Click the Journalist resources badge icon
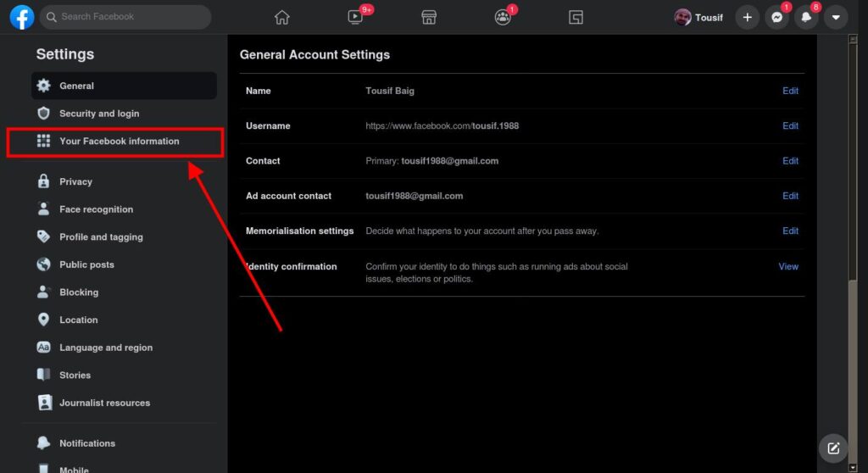Screen dimensions: 868x473 pyautogui.click(x=44, y=403)
